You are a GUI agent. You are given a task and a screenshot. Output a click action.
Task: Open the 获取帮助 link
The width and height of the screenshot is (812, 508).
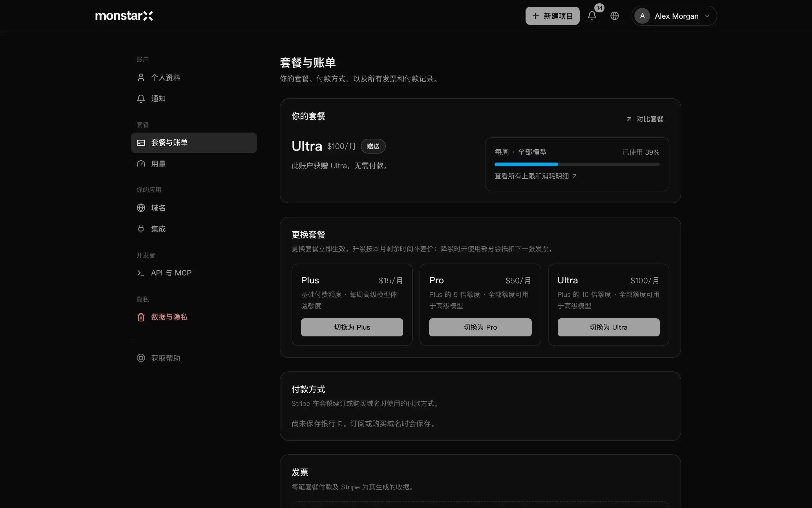point(194,358)
